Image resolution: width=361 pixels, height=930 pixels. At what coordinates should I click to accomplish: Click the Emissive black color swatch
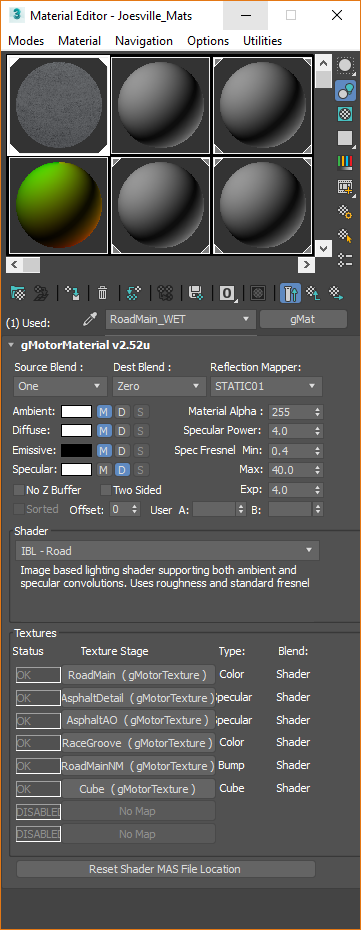[x=76, y=451]
